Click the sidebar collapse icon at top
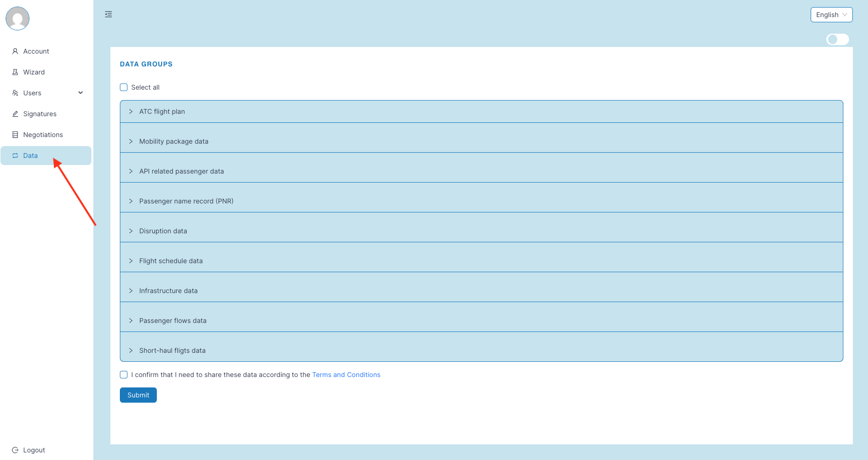The height and width of the screenshot is (460, 868). (108, 14)
